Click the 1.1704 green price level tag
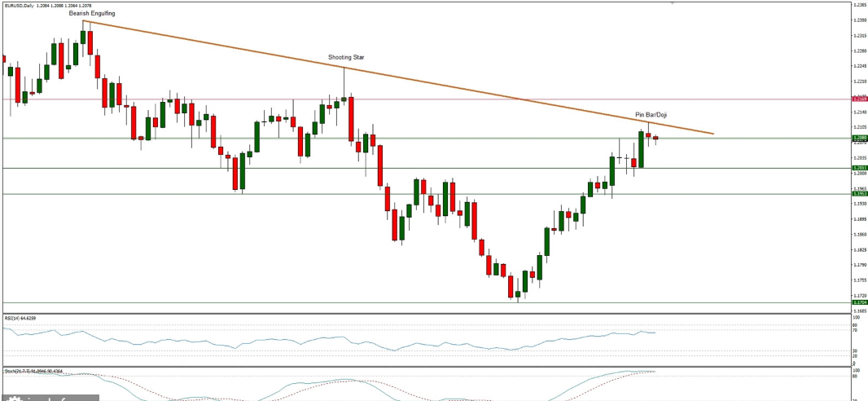Image resolution: width=868 pixels, height=401 pixels. pos(858,302)
